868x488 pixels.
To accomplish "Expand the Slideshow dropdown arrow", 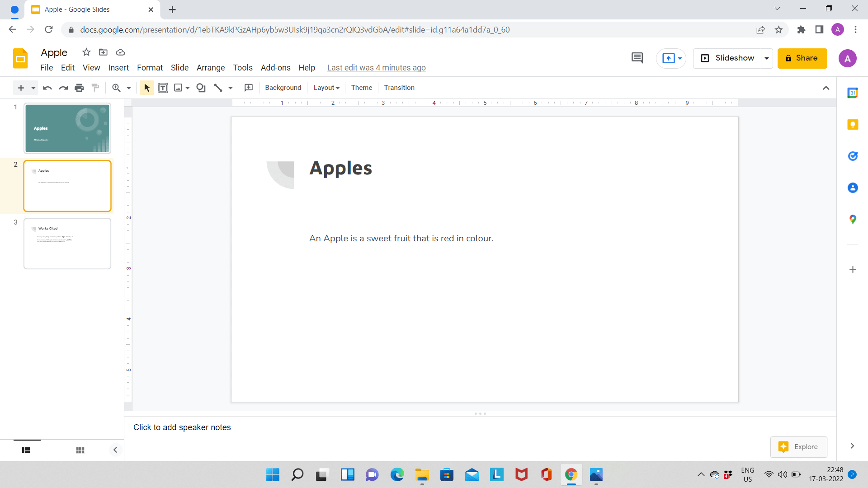I will [767, 58].
